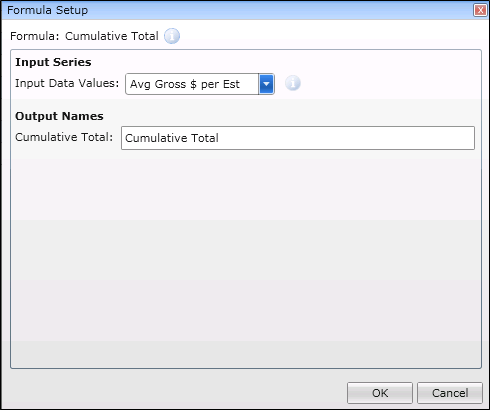Confirm the formula with the OK button
Screen dimensions: 490x410
380,393
